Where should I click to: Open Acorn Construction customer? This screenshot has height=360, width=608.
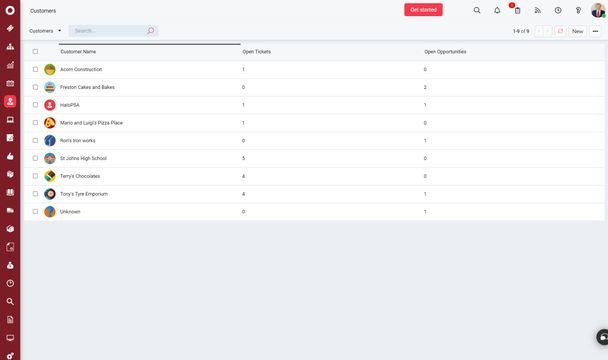(x=81, y=69)
